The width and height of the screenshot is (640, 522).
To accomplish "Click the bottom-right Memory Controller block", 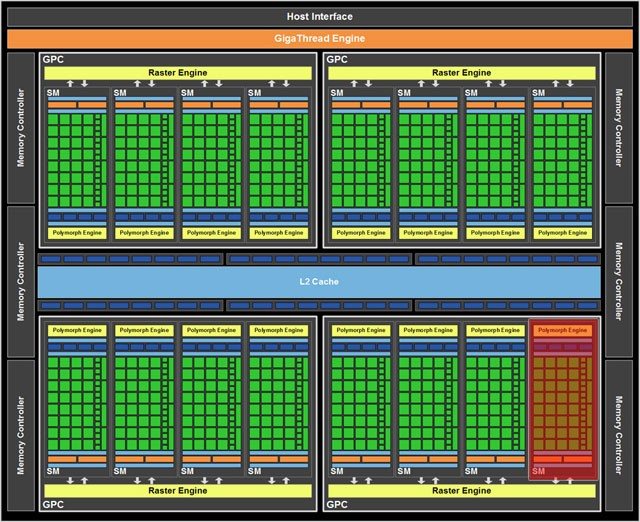I will (x=619, y=435).
